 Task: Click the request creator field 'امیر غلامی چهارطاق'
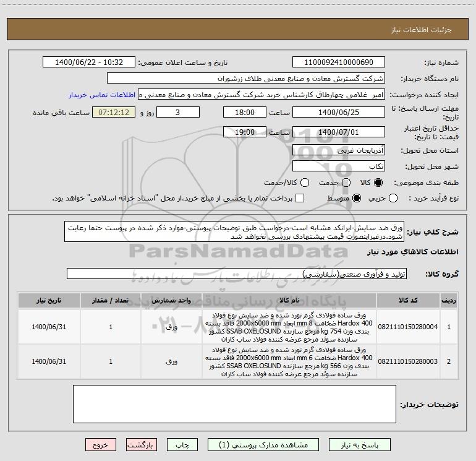coord(261,95)
